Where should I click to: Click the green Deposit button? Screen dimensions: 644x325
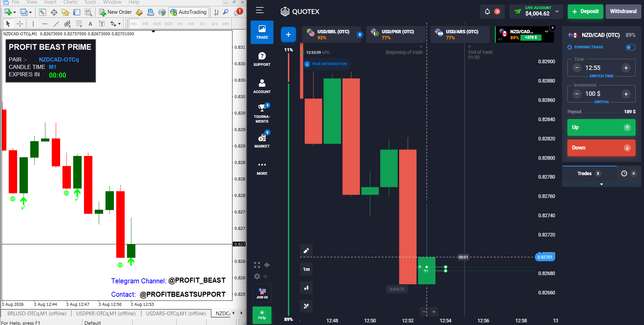coord(586,11)
